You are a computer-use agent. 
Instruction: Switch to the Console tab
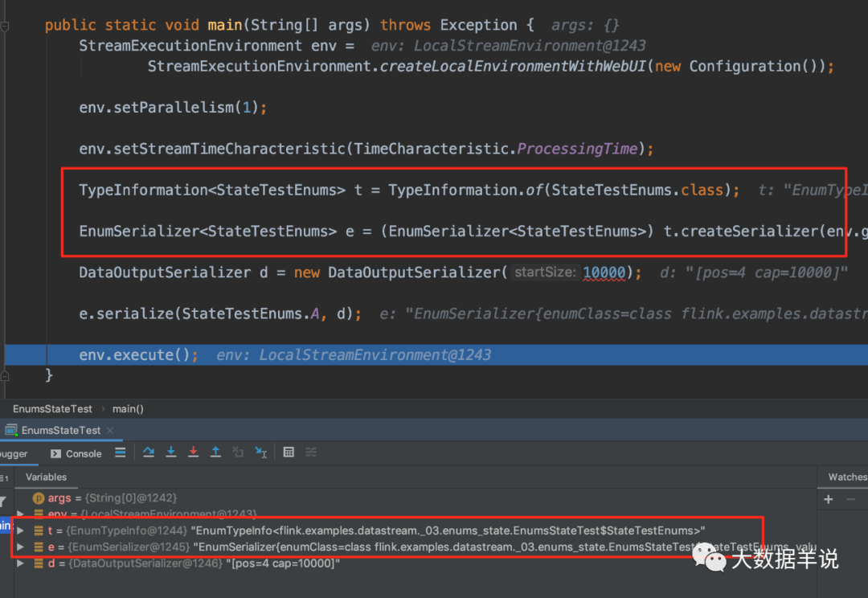pos(76,453)
